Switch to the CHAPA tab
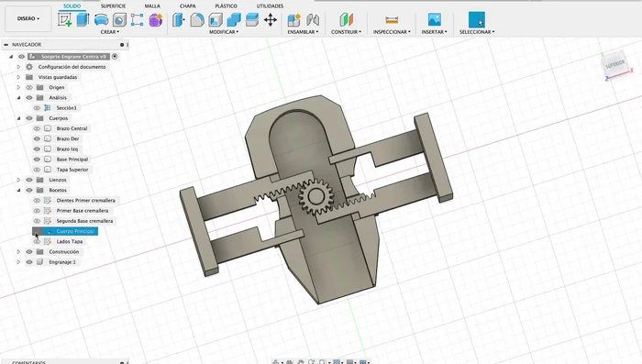Screen dimensions: 642x364 (187, 6)
